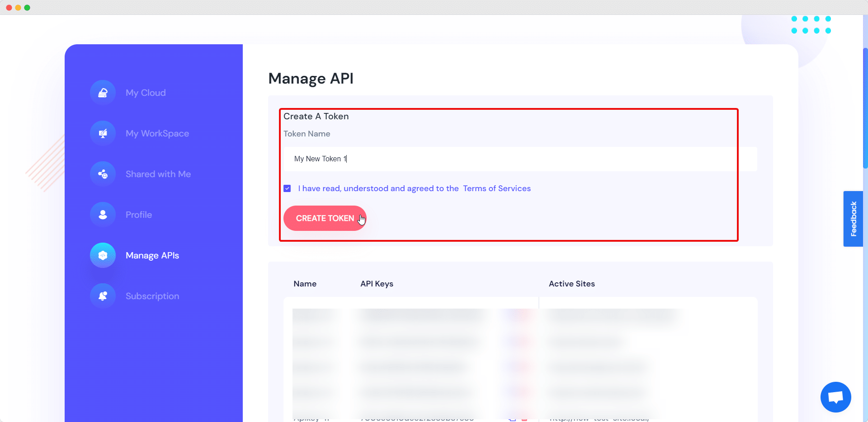The width and height of the screenshot is (868, 422).
Task: Click the CREATE TOKEN button
Action: click(x=325, y=218)
